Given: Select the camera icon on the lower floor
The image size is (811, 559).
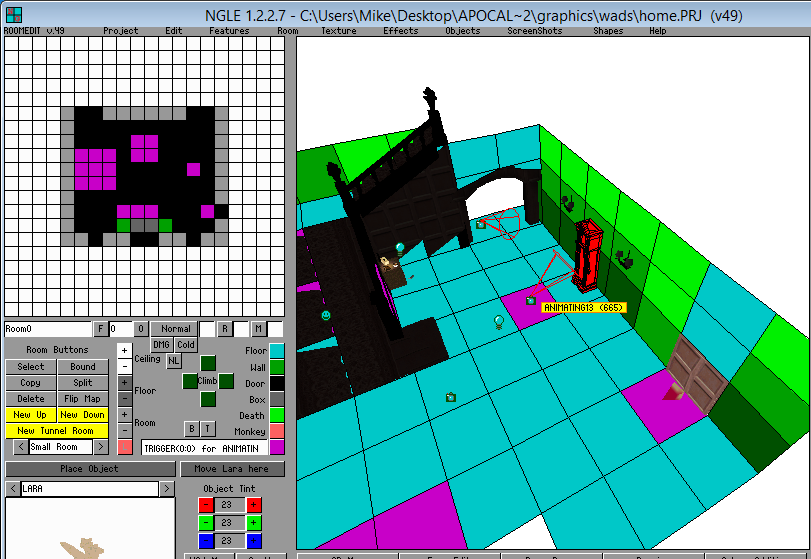Looking at the screenshot, I should (x=450, y=397).
